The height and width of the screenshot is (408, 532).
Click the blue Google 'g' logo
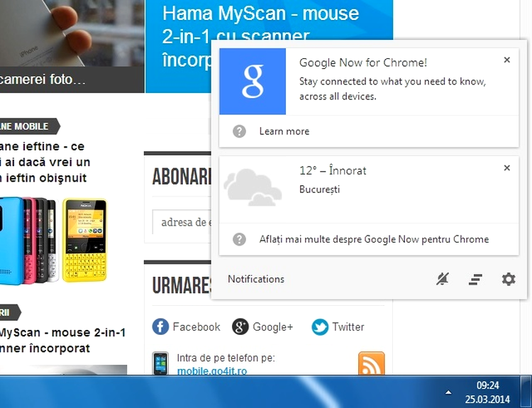(x=253, y=82)
